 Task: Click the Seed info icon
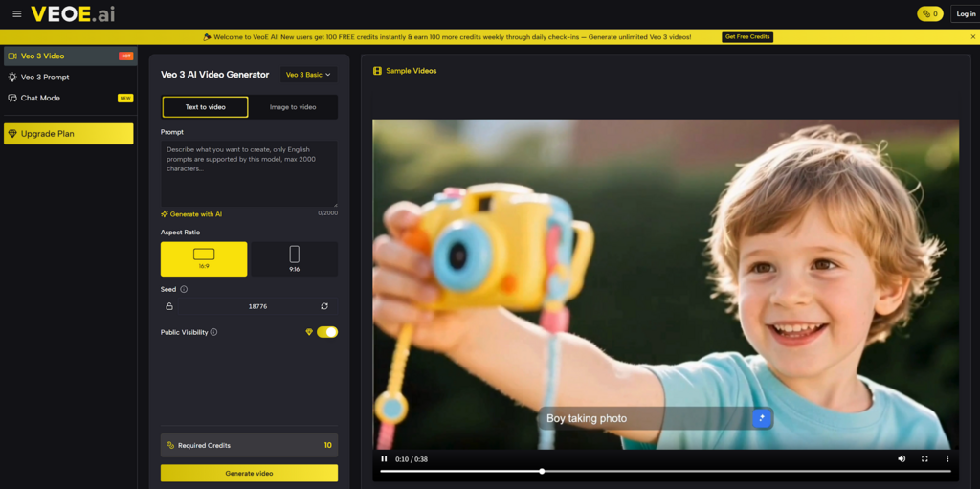click(184, 289)
